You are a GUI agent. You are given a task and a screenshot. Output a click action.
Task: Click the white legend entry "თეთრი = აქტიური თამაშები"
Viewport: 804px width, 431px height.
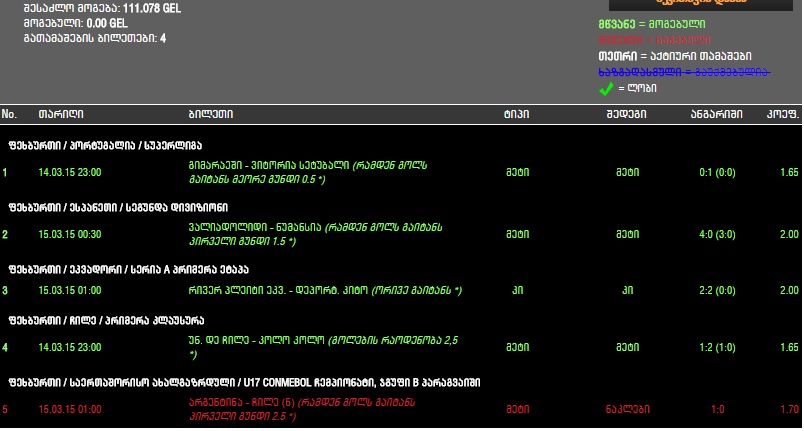(x=675, y=56)
